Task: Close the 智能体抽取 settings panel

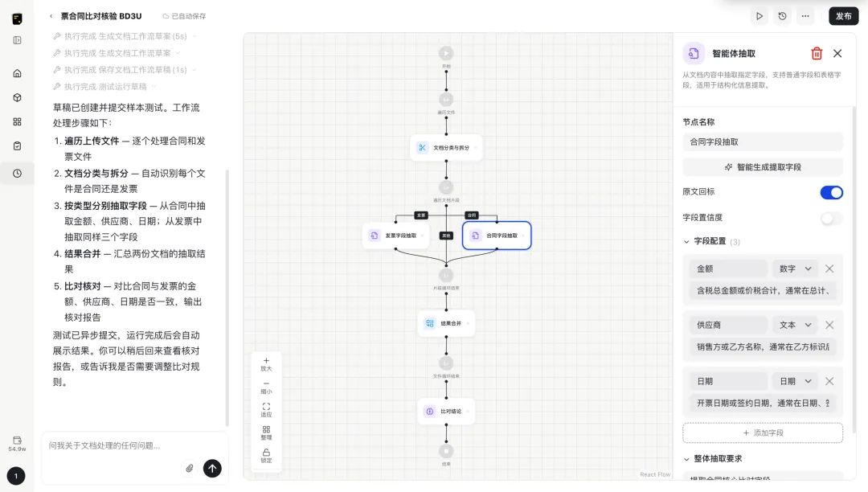Action: click(837, 53)
